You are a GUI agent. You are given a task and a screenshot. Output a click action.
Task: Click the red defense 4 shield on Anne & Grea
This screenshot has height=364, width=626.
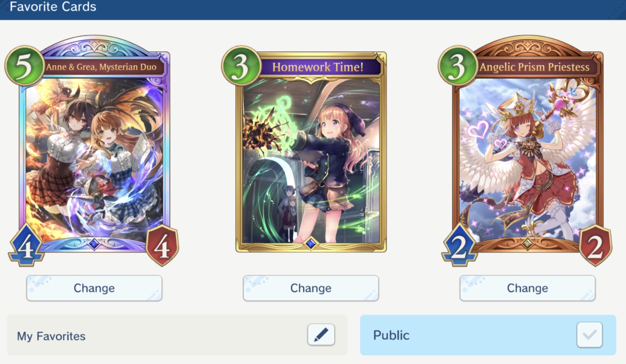162,246
